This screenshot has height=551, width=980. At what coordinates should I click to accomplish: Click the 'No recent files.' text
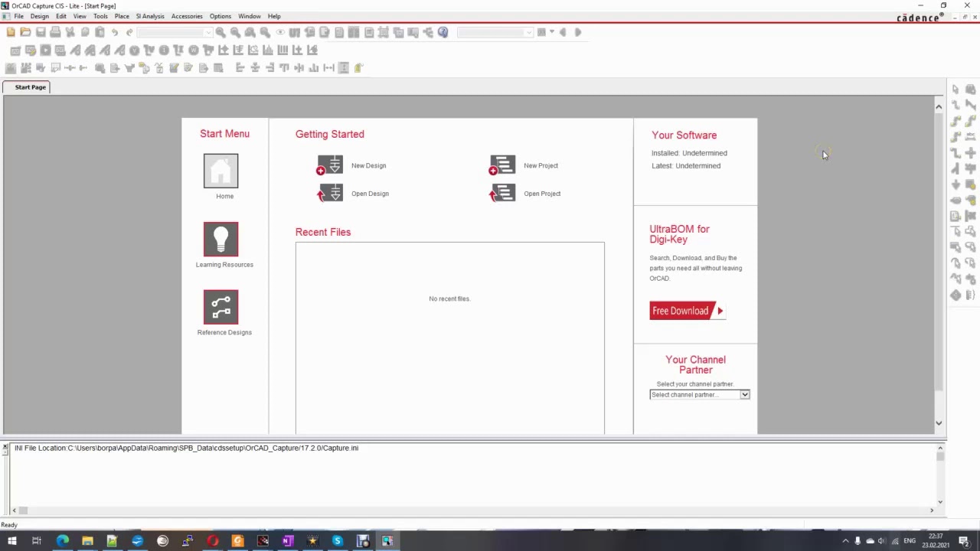(x=449, y=298)
